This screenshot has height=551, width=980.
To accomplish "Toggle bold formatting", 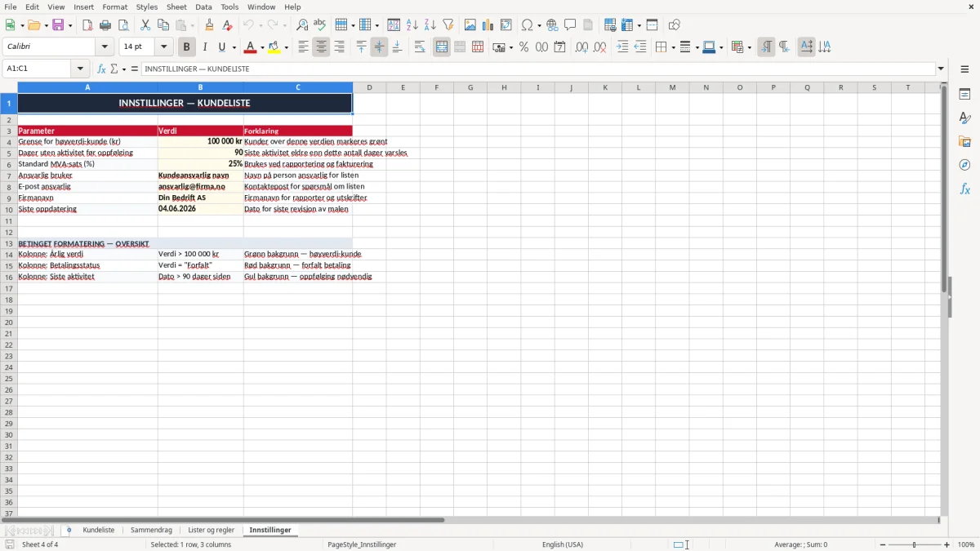I will (x=186, y=47).
